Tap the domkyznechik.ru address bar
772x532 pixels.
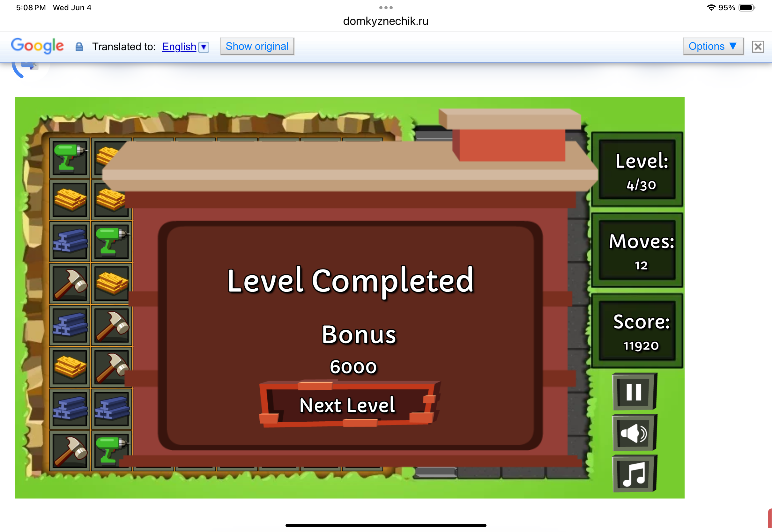pyautogui.click(x=386, y=21)
